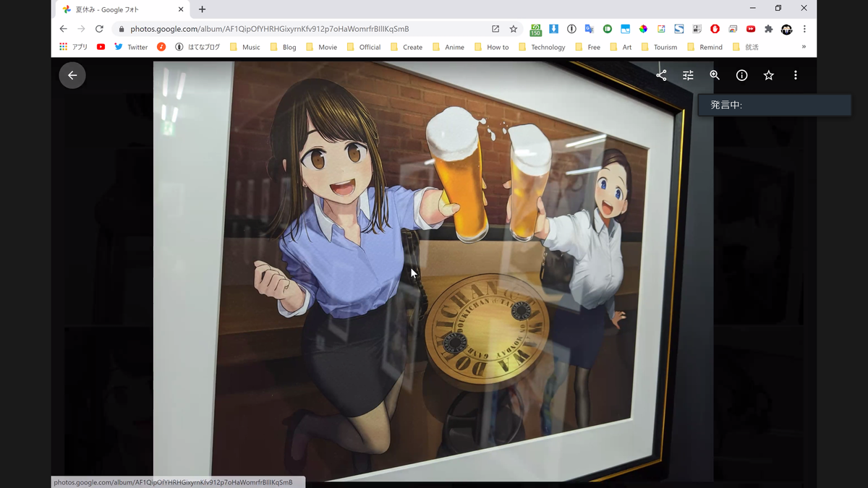Open the Art bookmarks folder
The height and width of the screenshot is (488, 868).
621,47
